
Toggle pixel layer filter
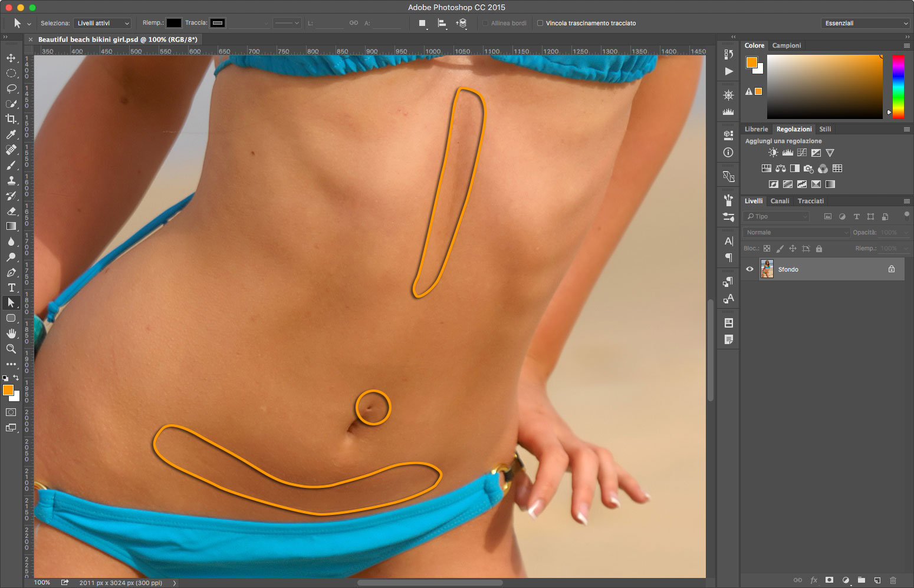[827, 216]
